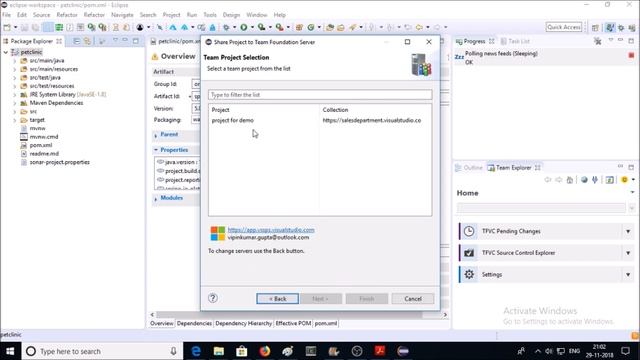
Task: Open File Explorer from the taskbar
Action: 219,351
